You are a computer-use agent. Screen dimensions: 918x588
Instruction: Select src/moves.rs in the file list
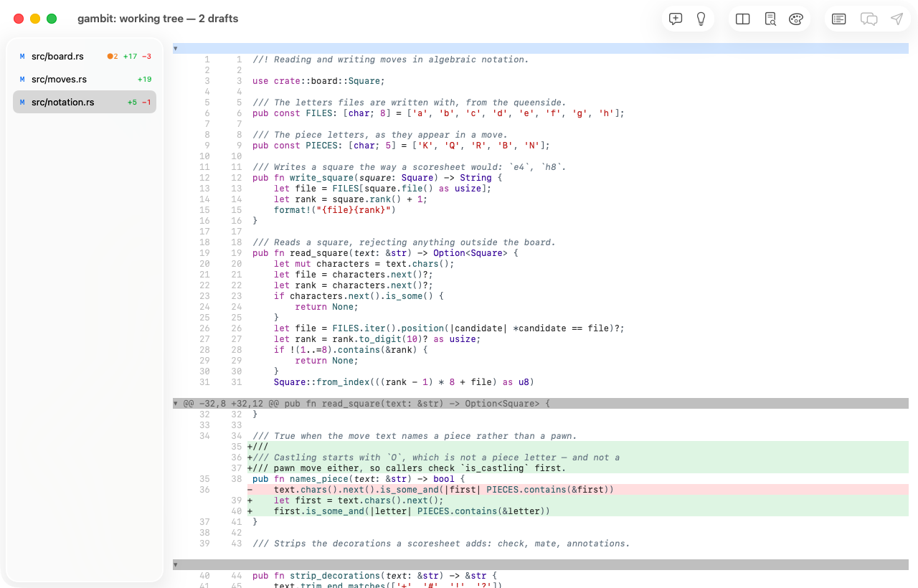click(x=85, y=79)
